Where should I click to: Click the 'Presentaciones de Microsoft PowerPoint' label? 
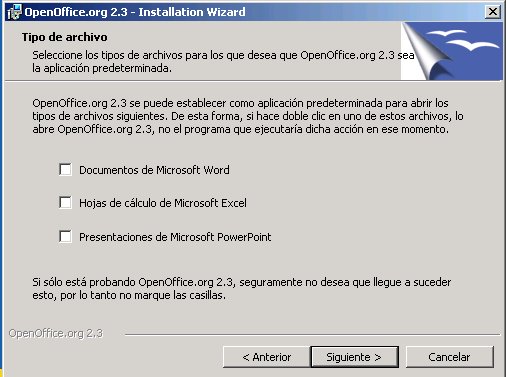click(x=175, y=237)
